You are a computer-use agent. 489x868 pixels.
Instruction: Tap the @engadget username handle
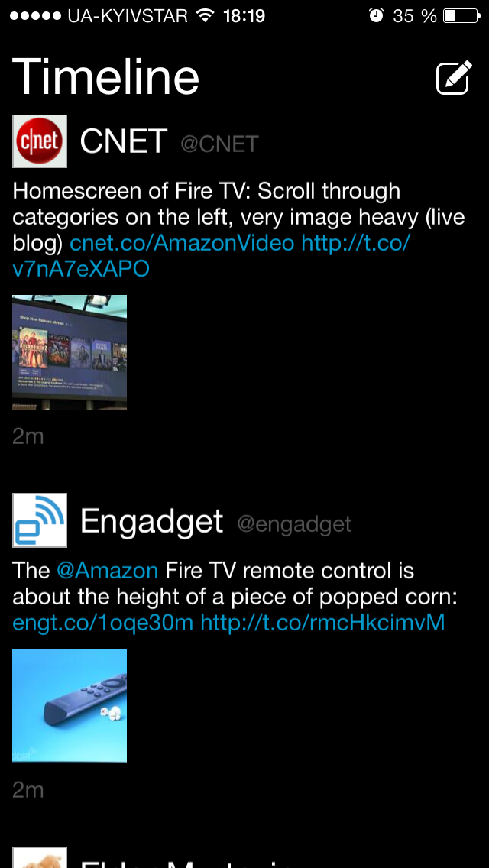294,523
